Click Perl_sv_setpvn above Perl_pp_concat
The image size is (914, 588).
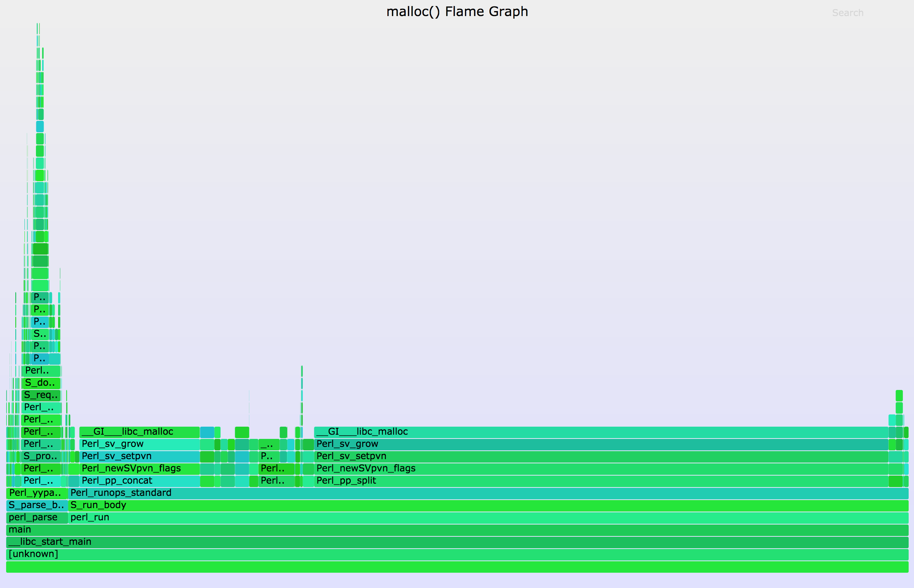pyautogui.click(x=140, y=456)
